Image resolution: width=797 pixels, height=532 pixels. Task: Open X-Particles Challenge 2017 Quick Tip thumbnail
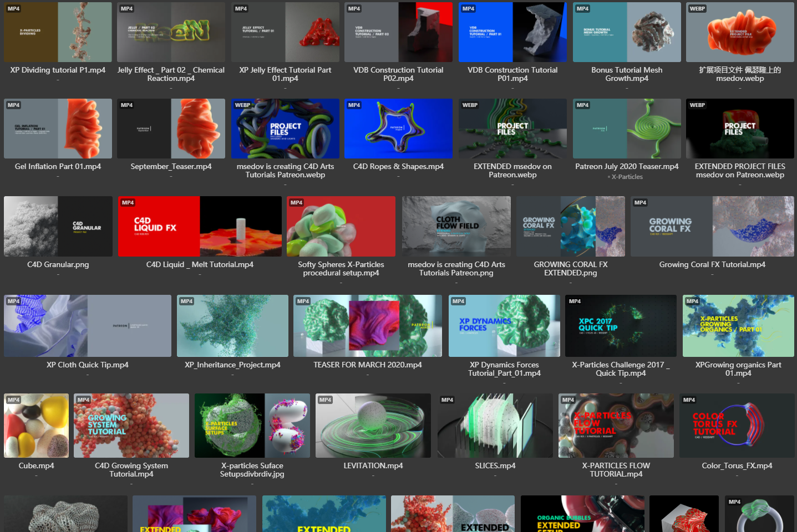pyautogui.click(x=621, y=326)
